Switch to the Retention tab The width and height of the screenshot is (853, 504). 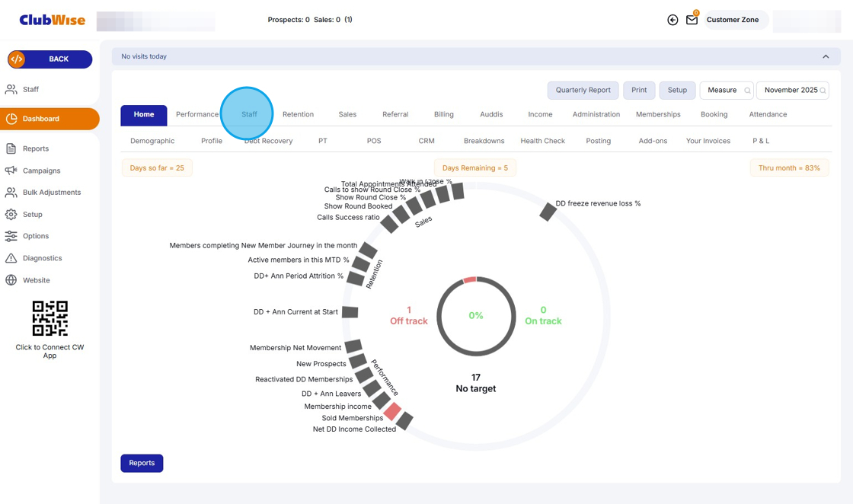(298, 114)
